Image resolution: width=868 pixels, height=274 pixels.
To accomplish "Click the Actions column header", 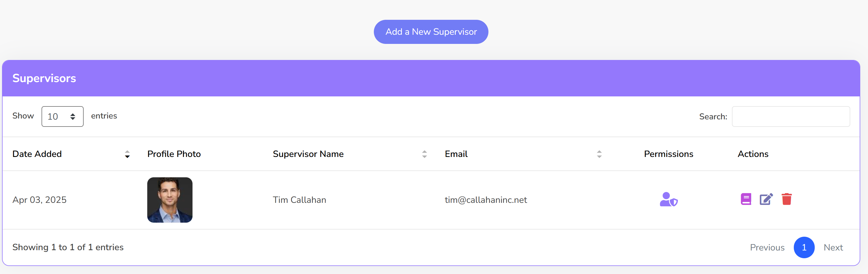I will (753, 154).
